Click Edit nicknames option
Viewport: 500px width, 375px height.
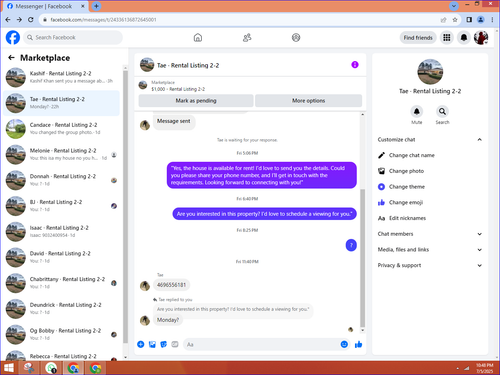pos(430,218)
